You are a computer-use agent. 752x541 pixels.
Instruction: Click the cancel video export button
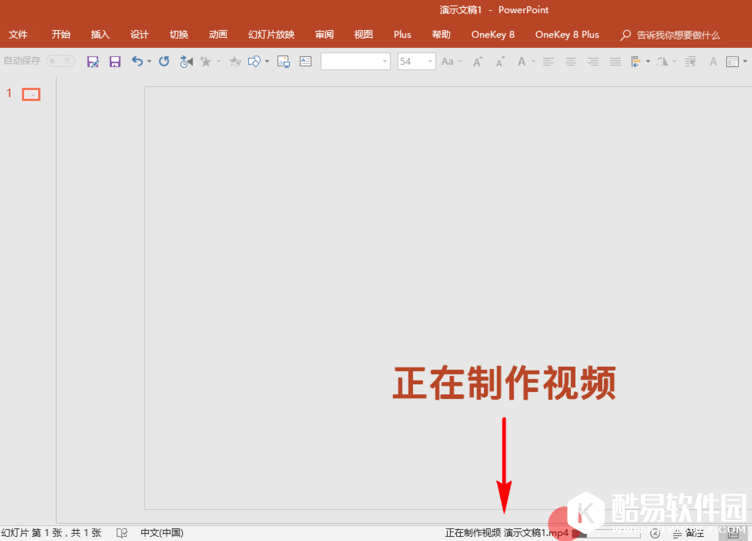(654, 533)
